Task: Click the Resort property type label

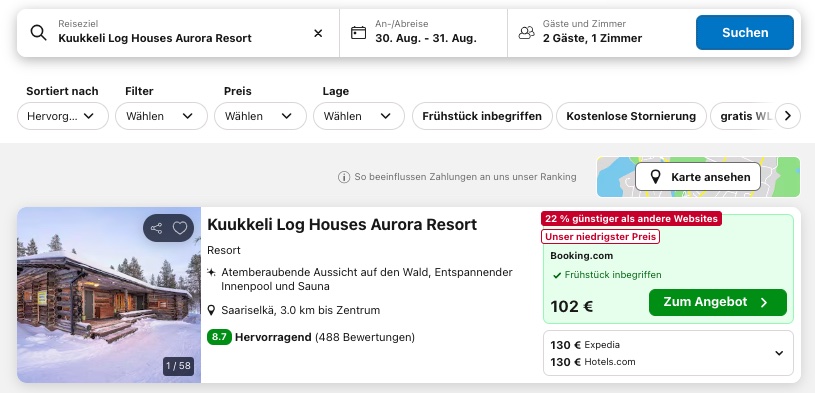Action: [224, 251]
